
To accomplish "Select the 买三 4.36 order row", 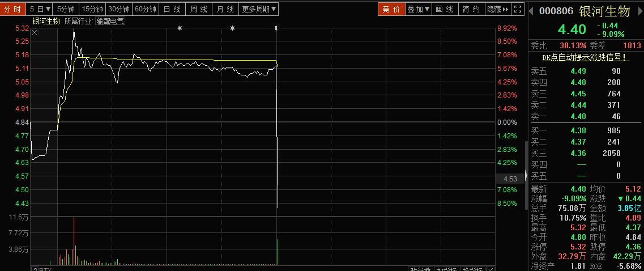I will (585, 154).
